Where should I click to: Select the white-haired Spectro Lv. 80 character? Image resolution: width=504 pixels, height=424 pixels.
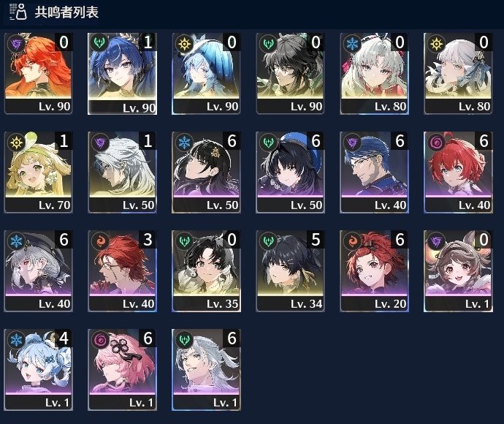[x=458, y=73]
